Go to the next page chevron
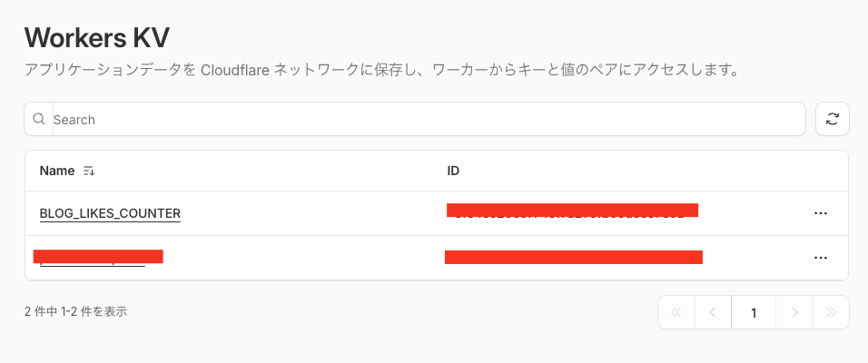The width and height of the screenshot is (868, 363). coord(794,312)
